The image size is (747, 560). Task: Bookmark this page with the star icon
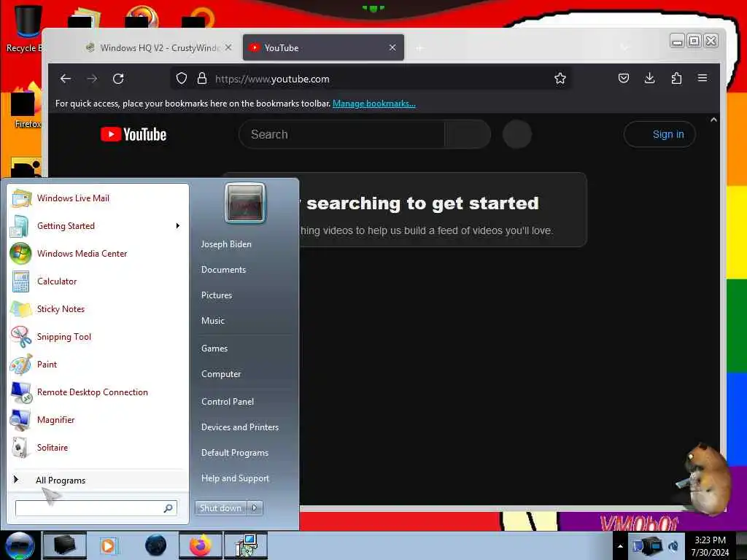[x=560, y=79]
